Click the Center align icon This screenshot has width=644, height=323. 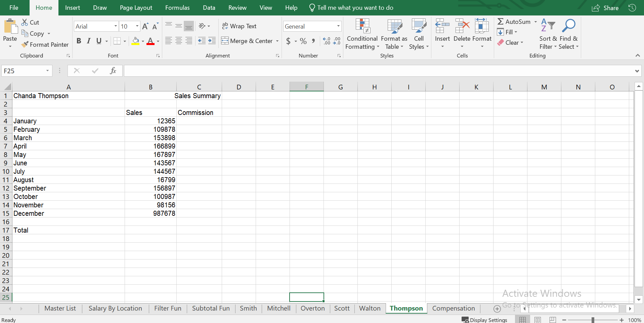click(179, 41)
